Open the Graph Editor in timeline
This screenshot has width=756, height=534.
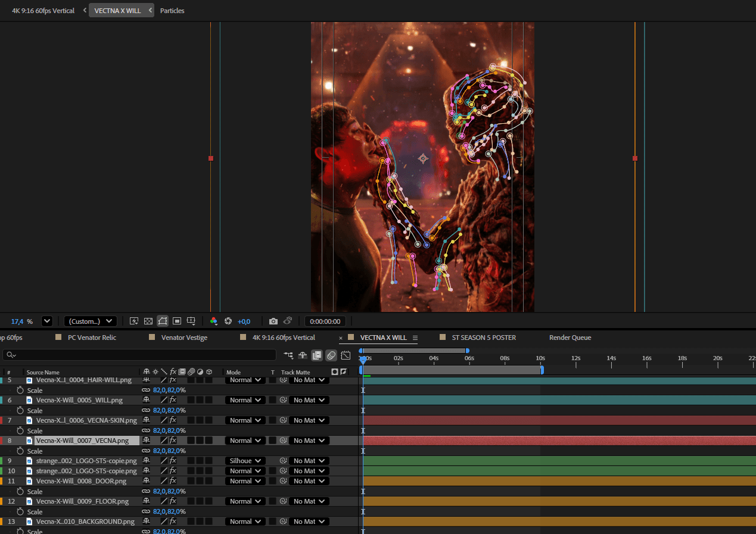pyautogui.click(x=346, y=355)
